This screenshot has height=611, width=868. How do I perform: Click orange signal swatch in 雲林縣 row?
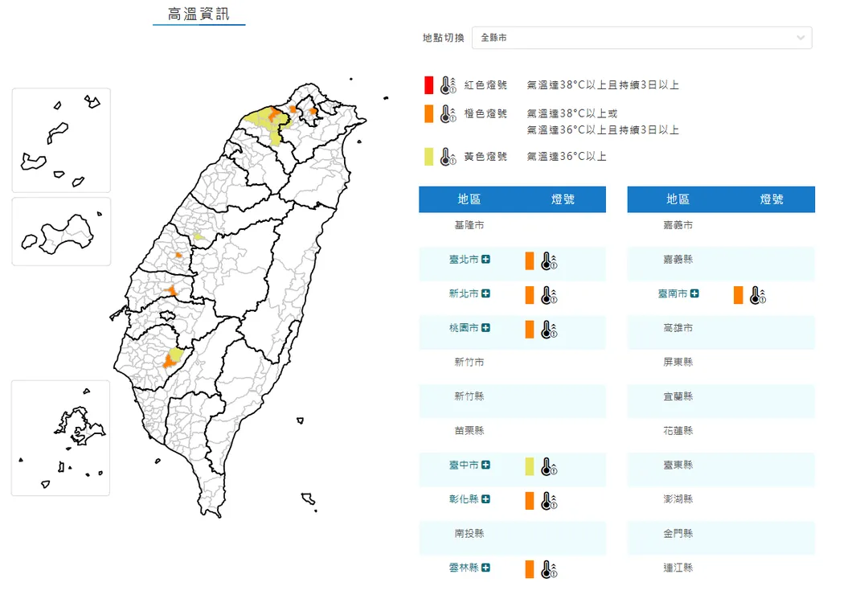[x=530, y=569]
